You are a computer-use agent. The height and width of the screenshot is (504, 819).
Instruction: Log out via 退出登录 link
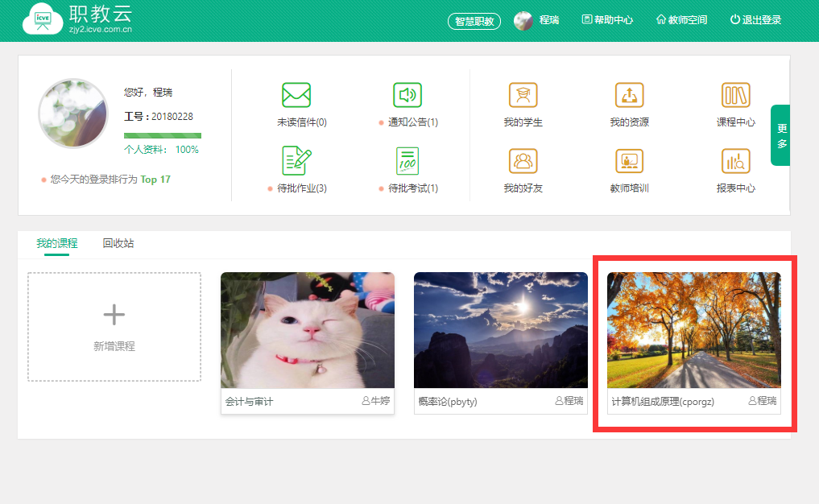(755, 20)
